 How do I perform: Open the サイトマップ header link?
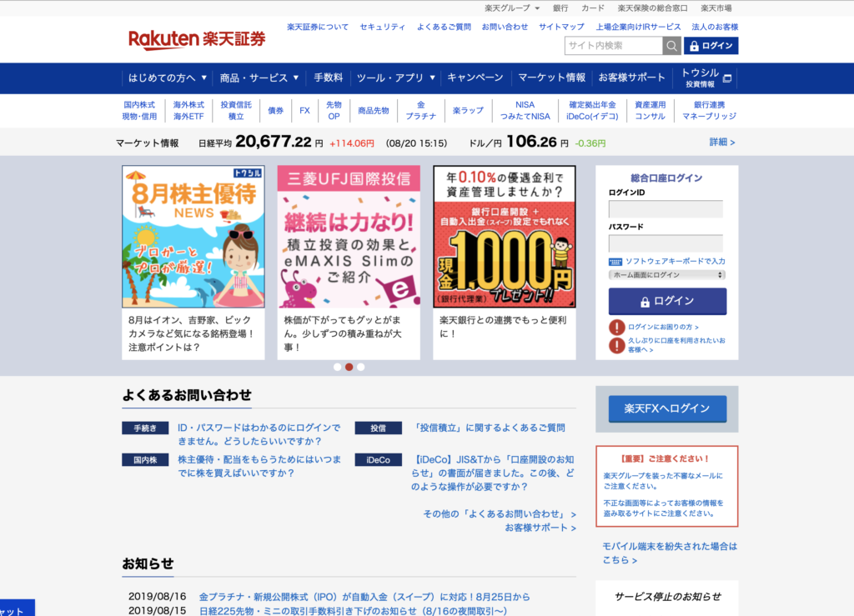pyautogui.click(x=561, y=27)
